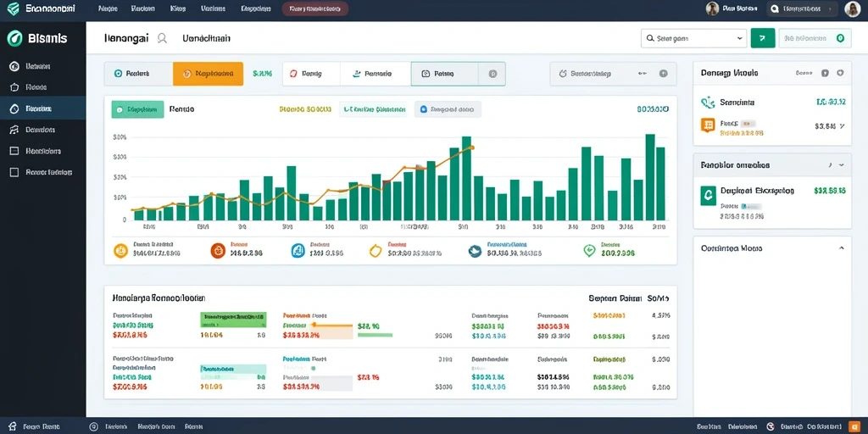
Task: Select the second top navigation menu item
Action: pyautogui.click(x=142, y=8)
